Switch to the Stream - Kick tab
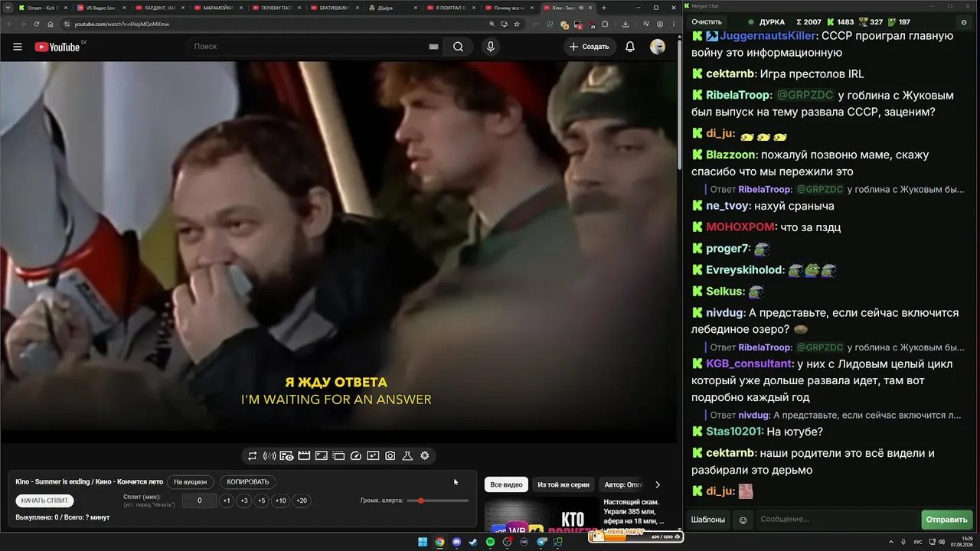Screen dimensions: 980x551 tap(43, 8)
